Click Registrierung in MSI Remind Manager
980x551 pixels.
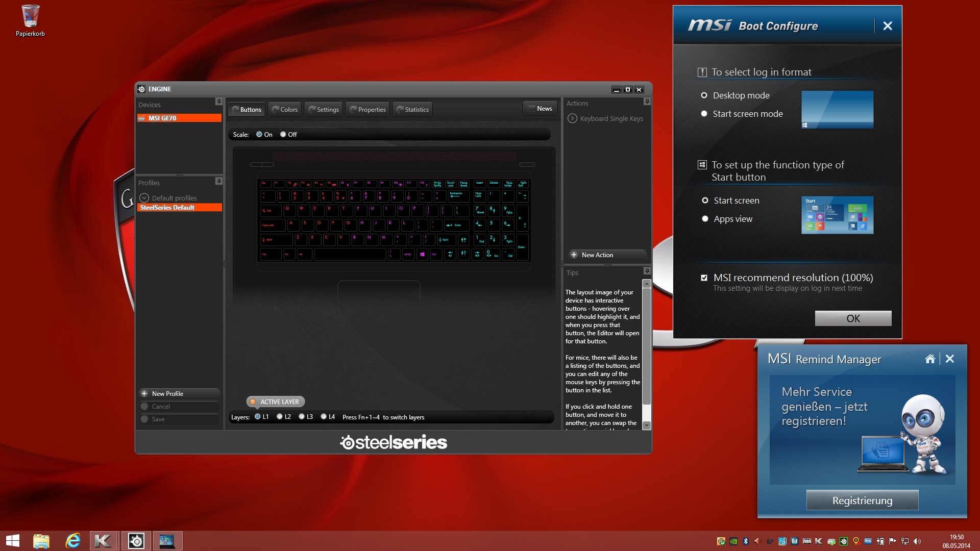(x=862, y=500)
